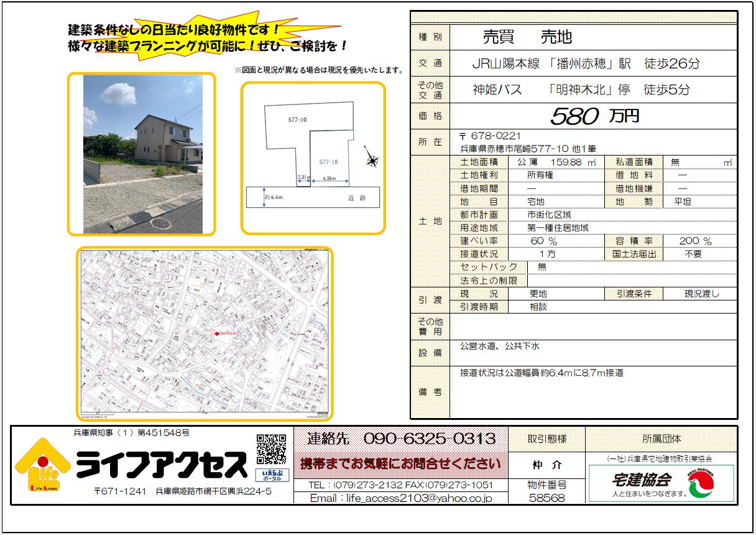This screenshot has height=535, width=756.
Task: Click lot label 577-18 in diagram
Action: (x=328, y=162)
